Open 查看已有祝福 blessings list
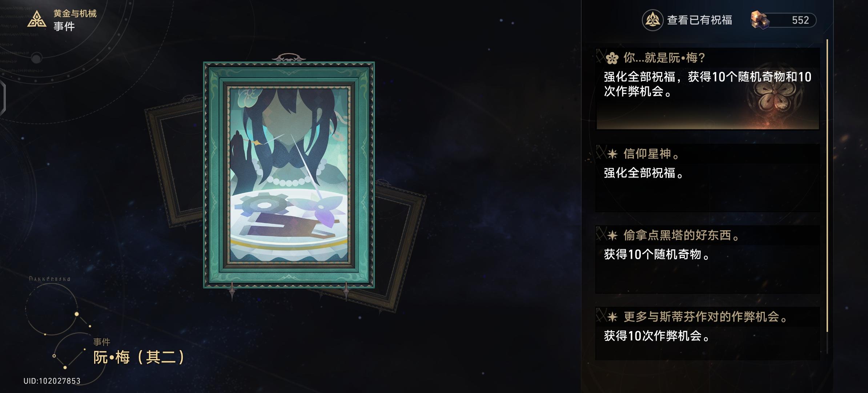The image size is (868, 393). coord(687,20)
